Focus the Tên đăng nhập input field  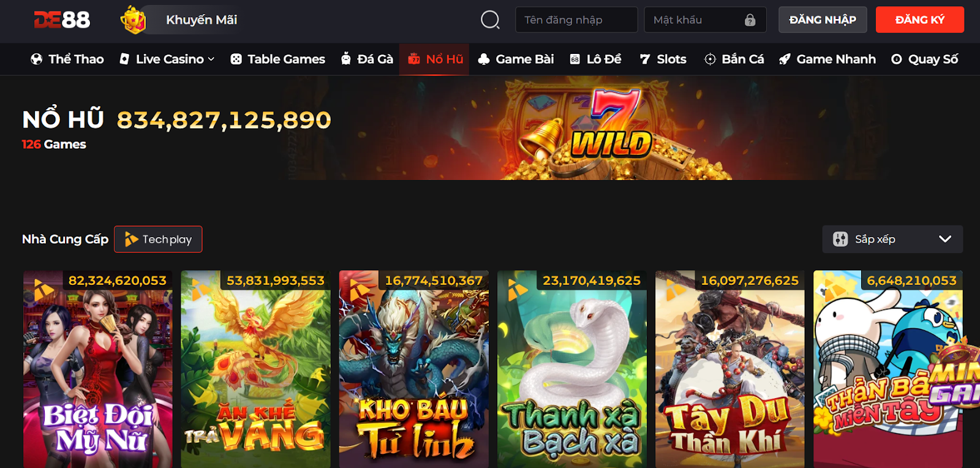[x=576, y=20]
